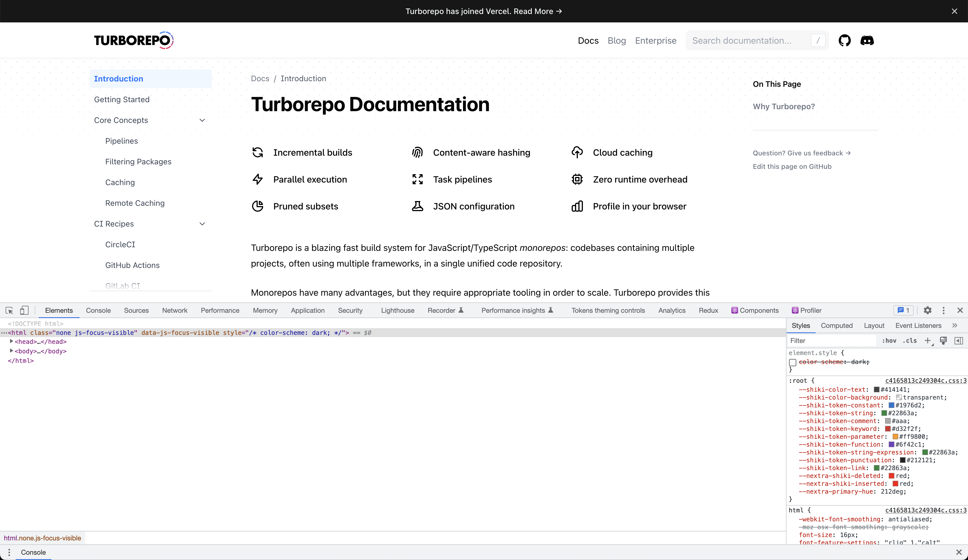Toggle the .cls element classes button
The width and height of the screenshot is (968, 560).
pyautogui.click(x=910, y=340)
